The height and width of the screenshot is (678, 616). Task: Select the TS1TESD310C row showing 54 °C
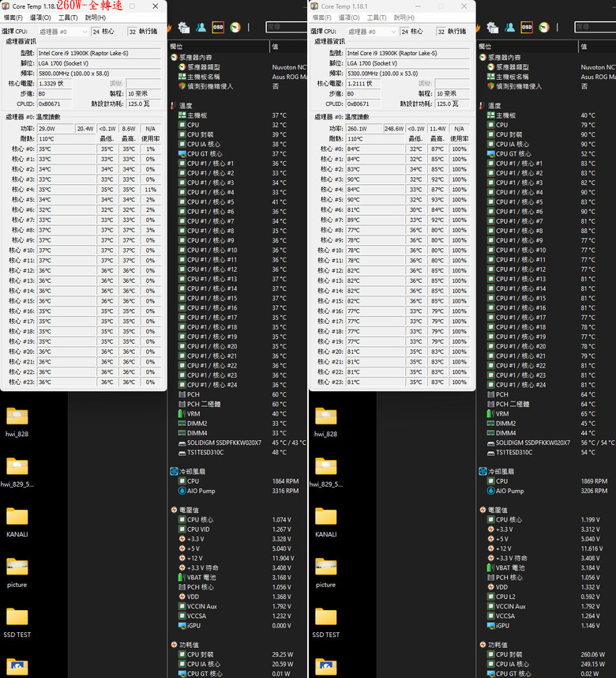547,452
